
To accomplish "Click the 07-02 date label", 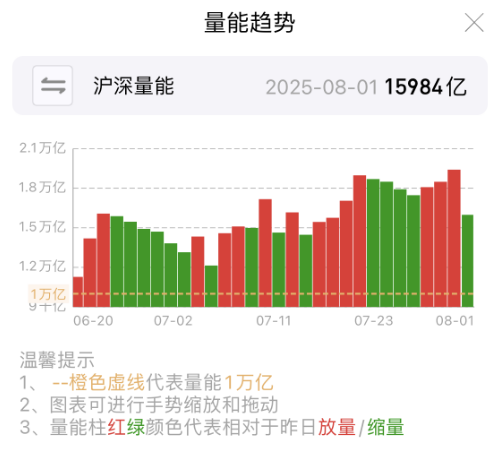I will point(173,321).
